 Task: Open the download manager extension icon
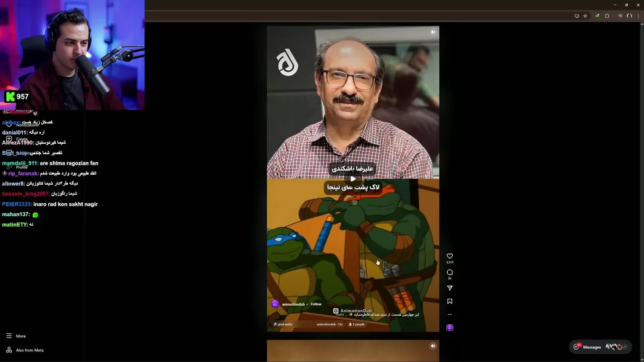(597, 16)
